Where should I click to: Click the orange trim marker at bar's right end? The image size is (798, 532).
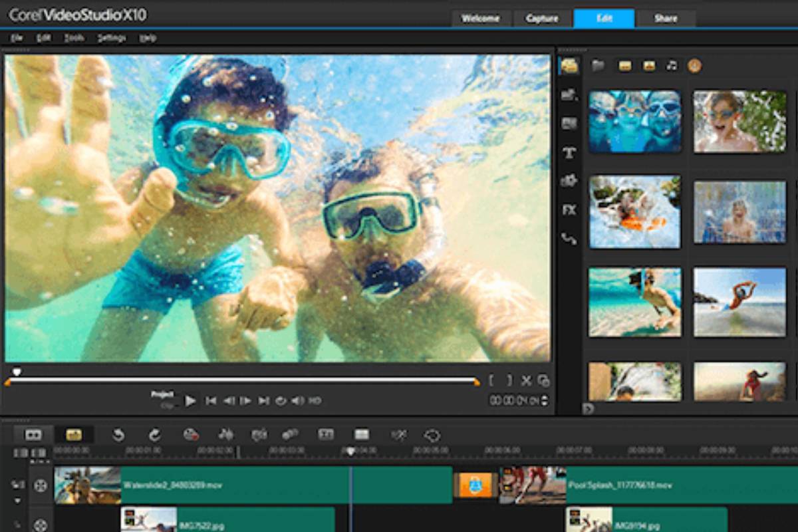click(477, 382)
